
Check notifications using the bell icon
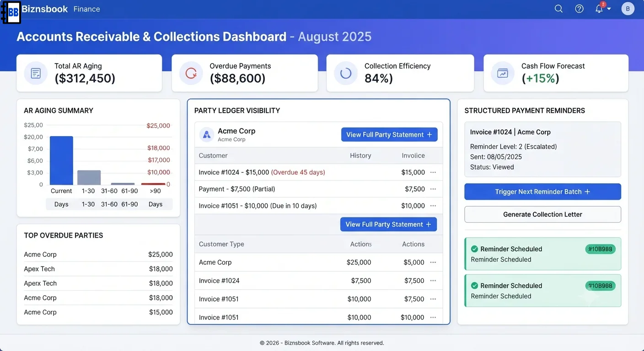tap(599, 9)
